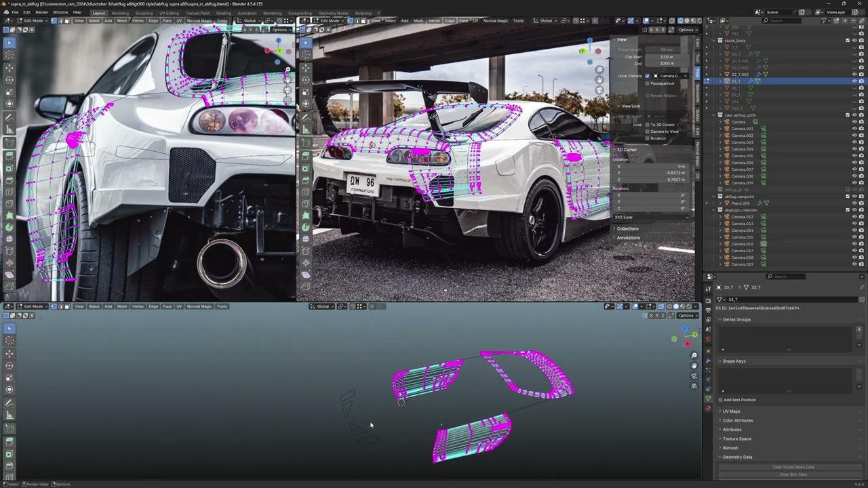The height and width of the screenshot is (488, 868).
Task: Click the zoom gizmo in camera viewport
Action: (599, 69)
